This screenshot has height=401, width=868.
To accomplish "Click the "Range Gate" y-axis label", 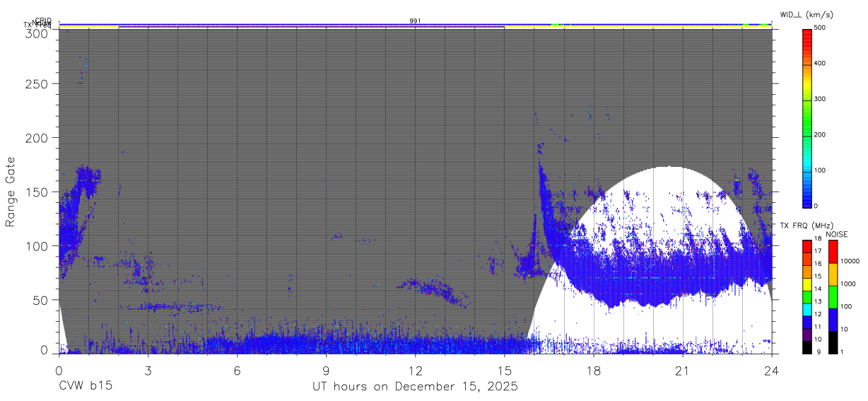I will 11,192.
